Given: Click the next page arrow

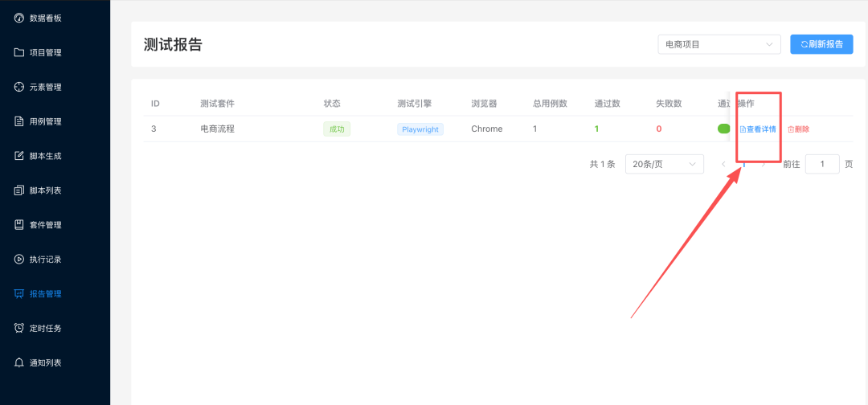Looking at the screenshot, I should click(764, 164).
